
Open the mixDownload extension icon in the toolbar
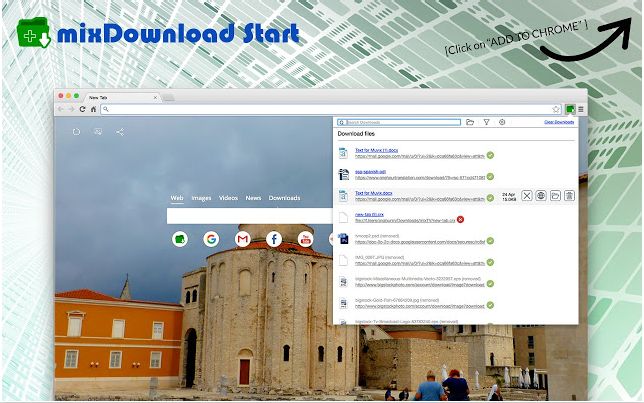tap(570, 109)
